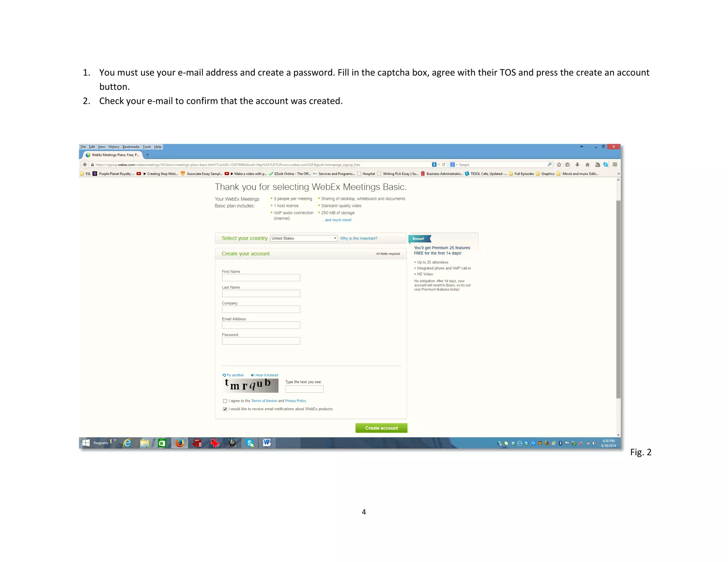Open the Graphics bookmark folder
The height and width of the screenshot is (562, 728).
point(545,174)
